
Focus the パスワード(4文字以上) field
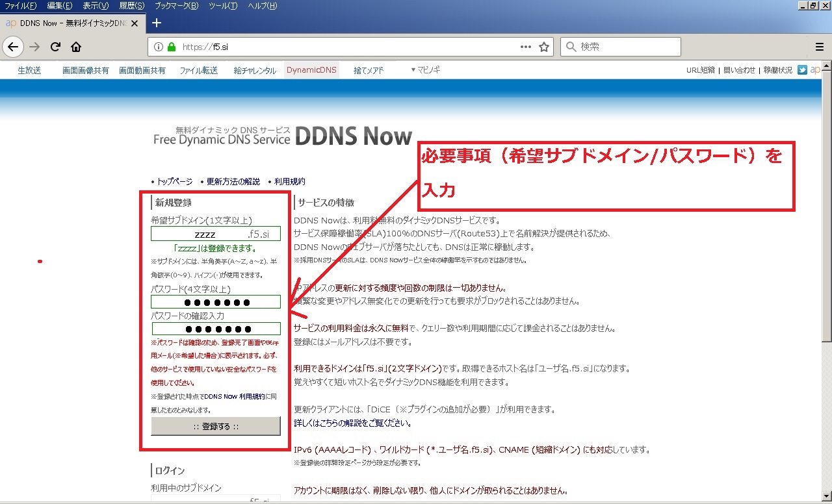tap(216, 302)
